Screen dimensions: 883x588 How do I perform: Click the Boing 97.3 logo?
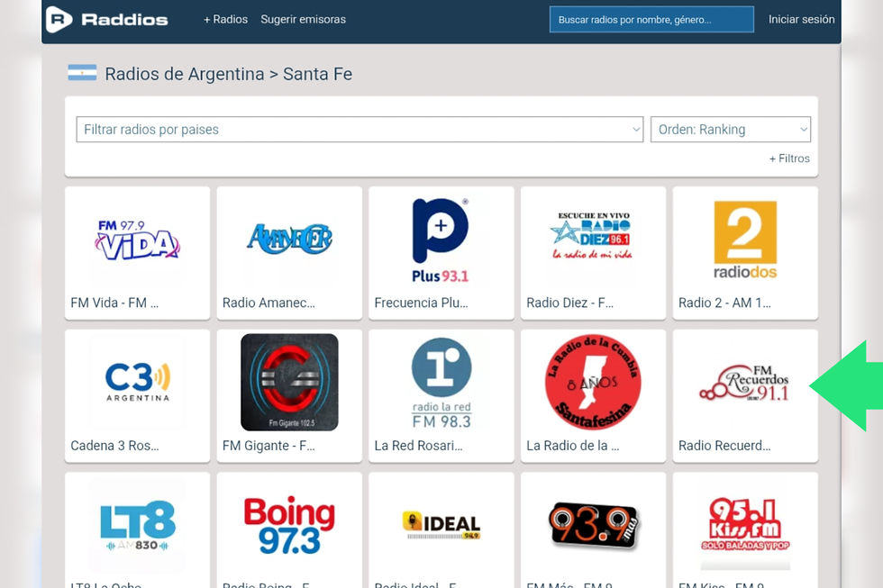click(x=289, y=526)
